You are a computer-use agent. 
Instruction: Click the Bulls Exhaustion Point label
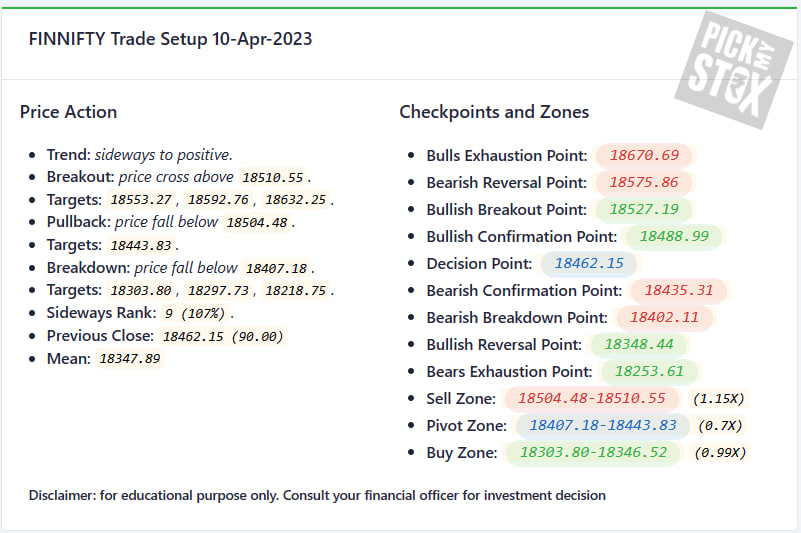[507, 155]
